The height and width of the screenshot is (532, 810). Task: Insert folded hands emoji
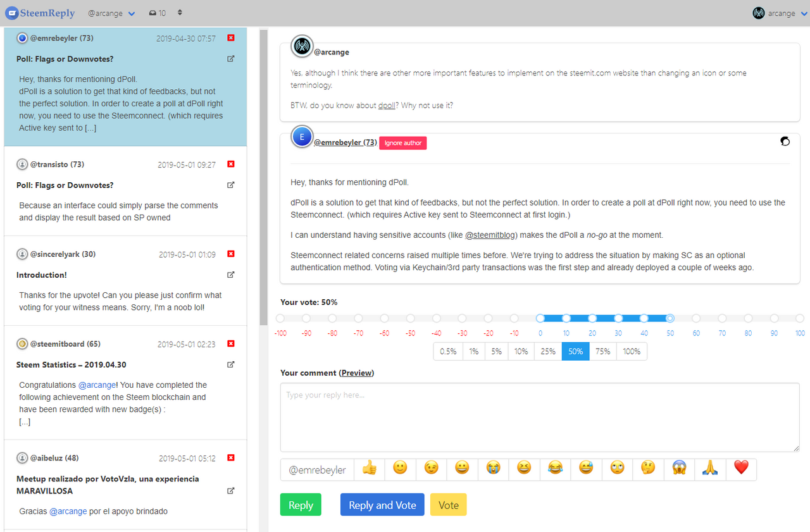pyautogui.click(x=710, y=470)
